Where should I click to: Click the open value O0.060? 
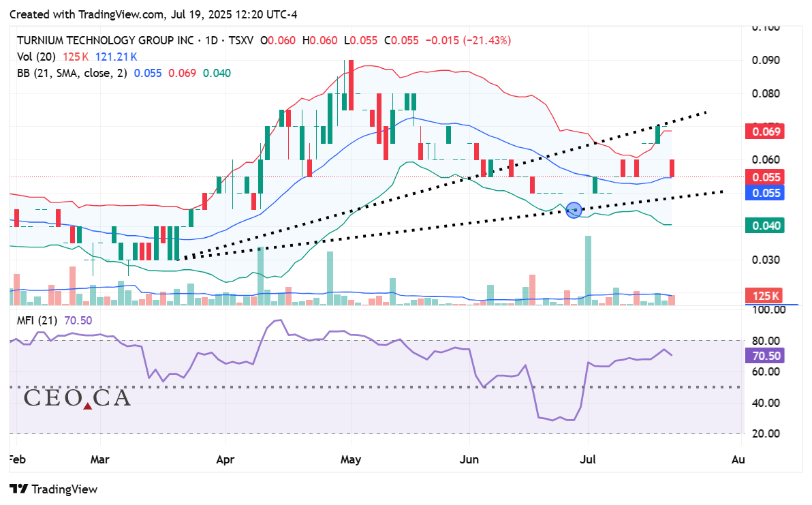277,40
